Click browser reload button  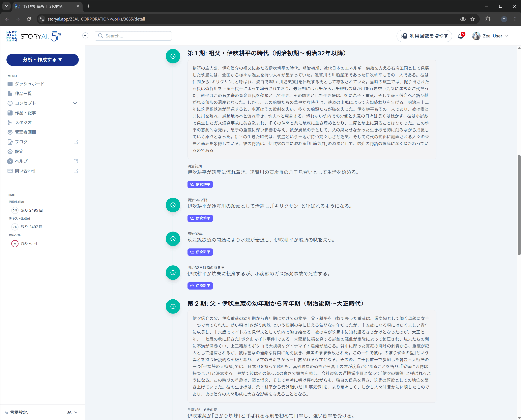(29, 19)
